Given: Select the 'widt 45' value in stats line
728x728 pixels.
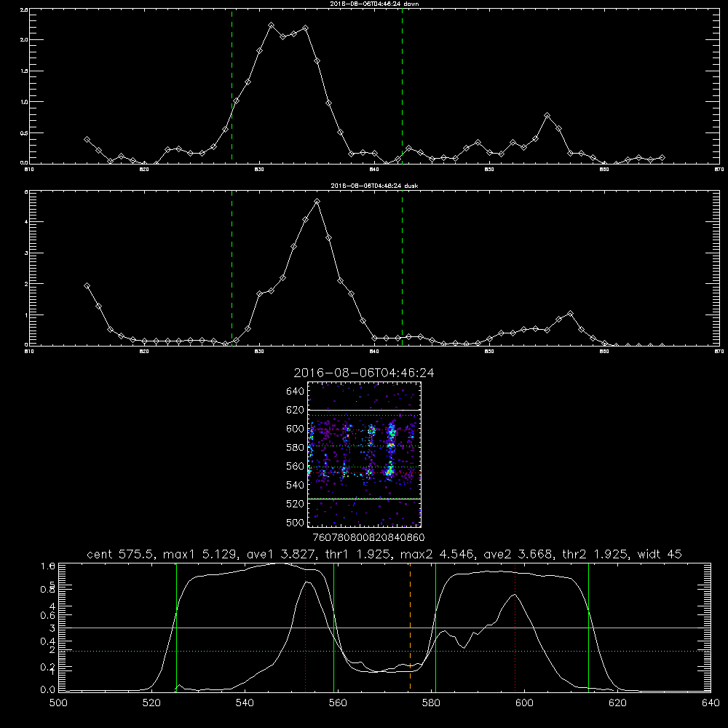Looking at the screenshot, I should 660,554.
